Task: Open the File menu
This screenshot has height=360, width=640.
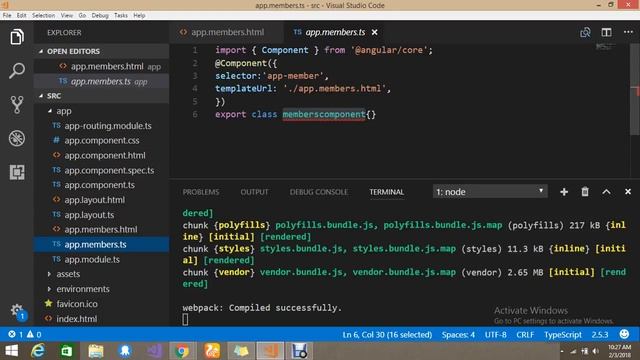Action: click(x=7, y=16)
